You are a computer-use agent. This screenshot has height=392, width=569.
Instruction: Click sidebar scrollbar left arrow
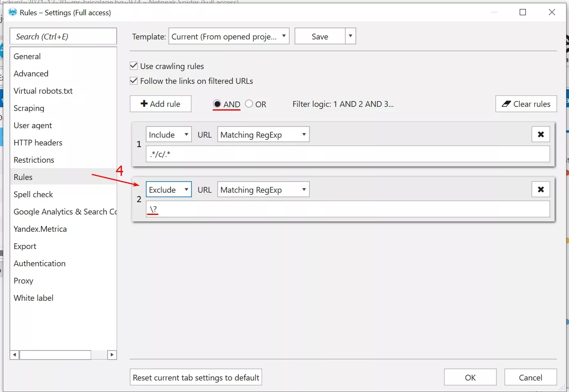(x=15, y=355)
